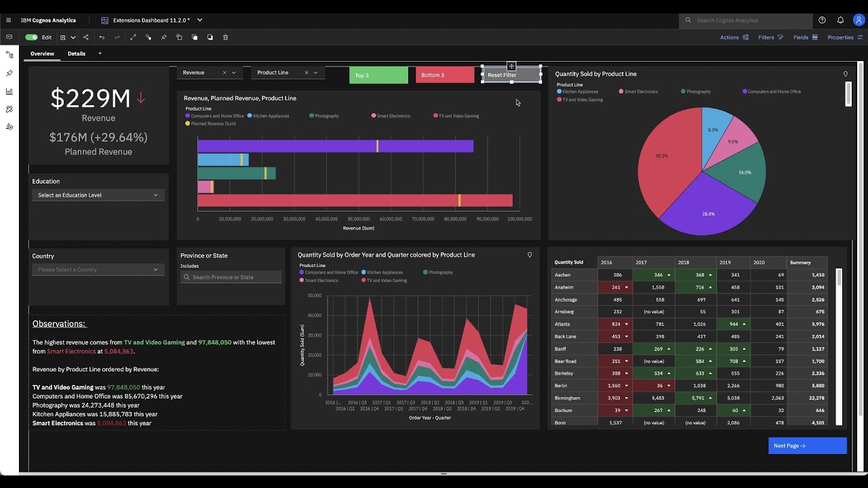Open the Education Level dropdown
The height and width of the screenshot is (488, 868).
tap(98, 195)
